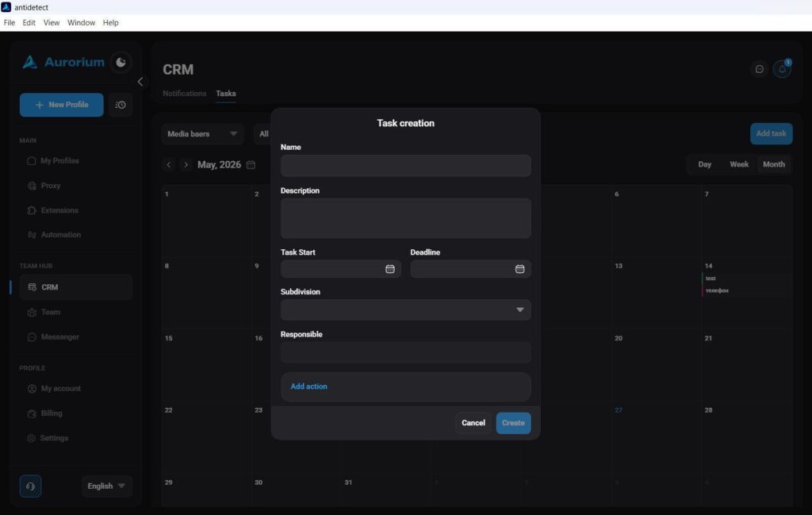Toggle the dark mode moon icon
Viewport: 812px width, 515px height.
click(x=121, y=62)
